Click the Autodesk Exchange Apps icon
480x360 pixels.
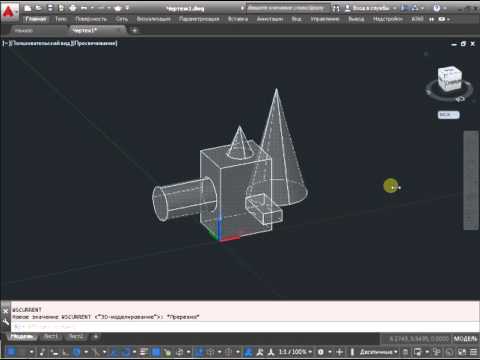405,8
